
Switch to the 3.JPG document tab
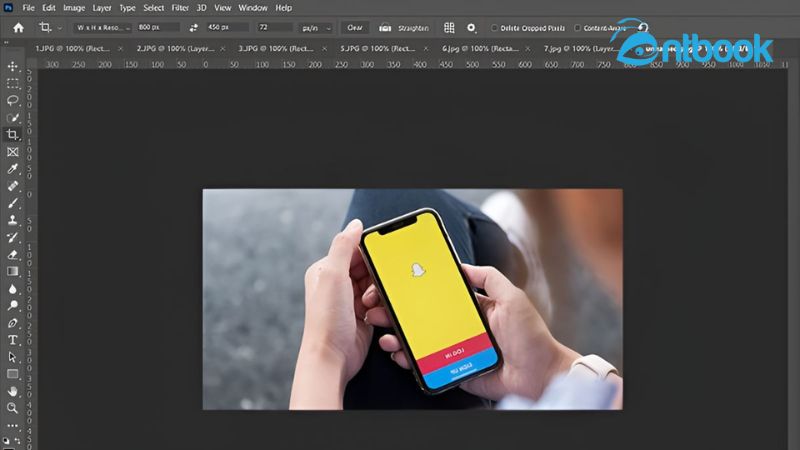(x=276, y=48)
